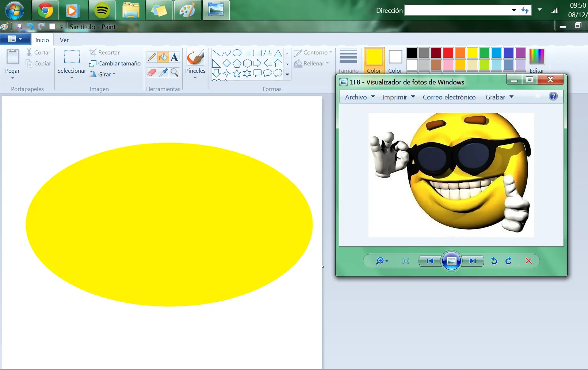Click Cambiar tamaño button
Viewport: 588px width, 370px height.
tap(115, 63)
